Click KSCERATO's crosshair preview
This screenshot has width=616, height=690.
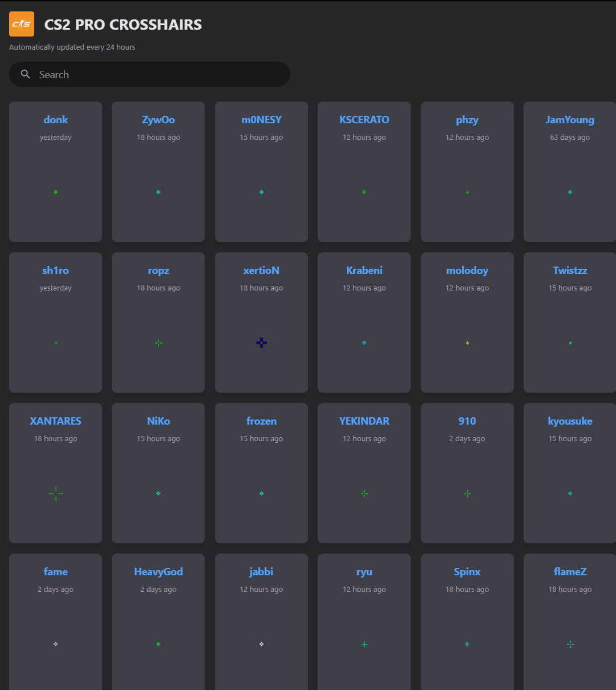[x=364, y=192]
